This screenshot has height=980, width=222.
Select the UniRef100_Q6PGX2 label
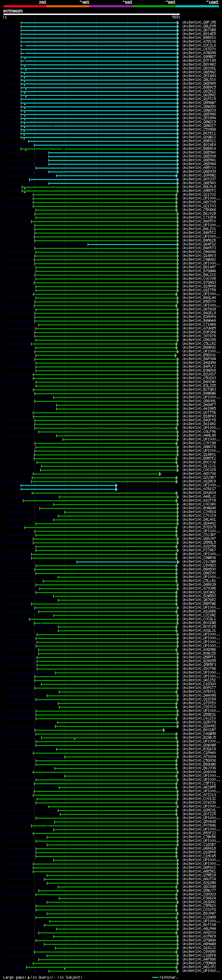pos(199,867)
